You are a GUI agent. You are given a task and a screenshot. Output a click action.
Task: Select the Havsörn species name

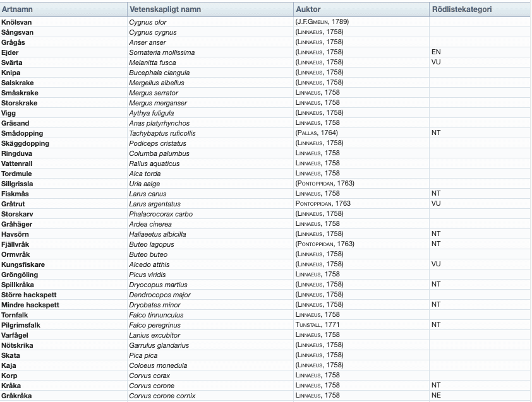pos(16,234)
